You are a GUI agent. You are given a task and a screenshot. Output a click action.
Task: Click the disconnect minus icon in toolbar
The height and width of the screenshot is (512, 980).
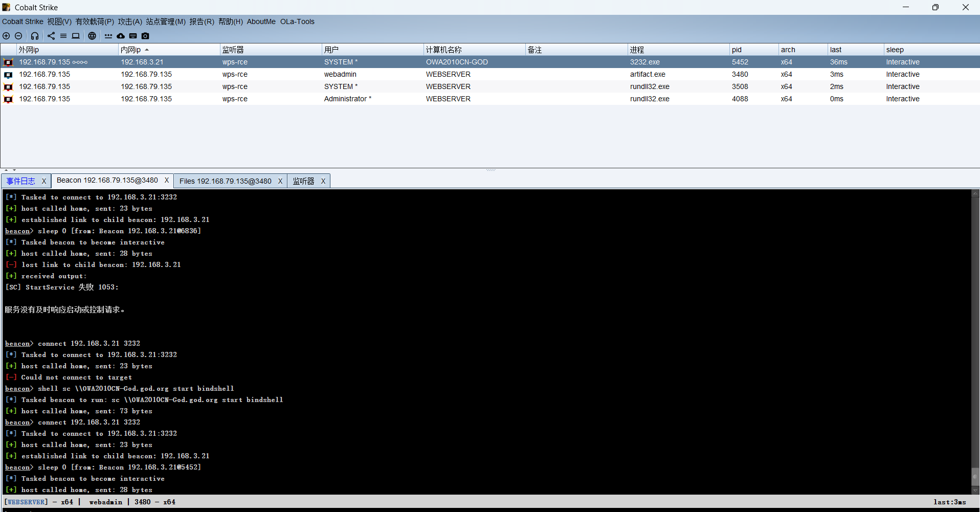pos(18,36)
